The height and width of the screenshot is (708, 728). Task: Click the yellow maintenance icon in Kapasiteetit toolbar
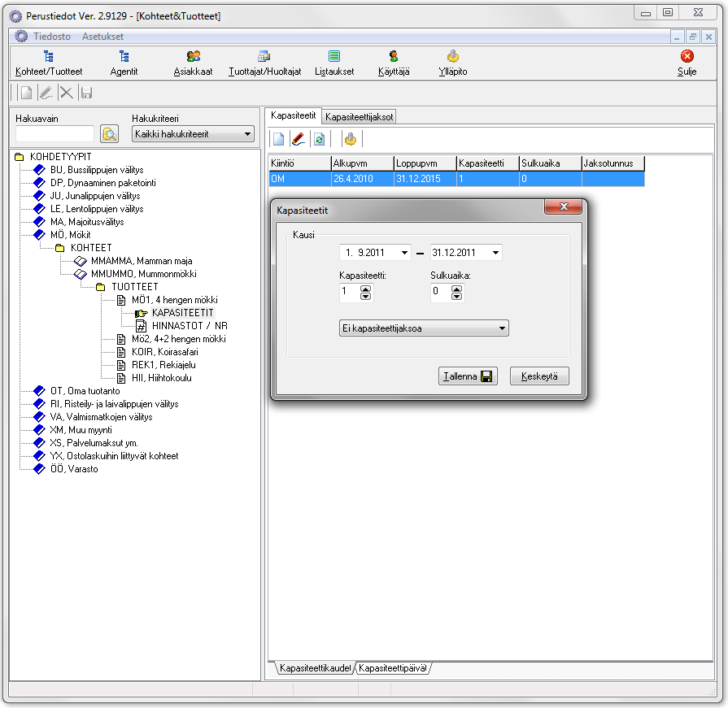351,139
